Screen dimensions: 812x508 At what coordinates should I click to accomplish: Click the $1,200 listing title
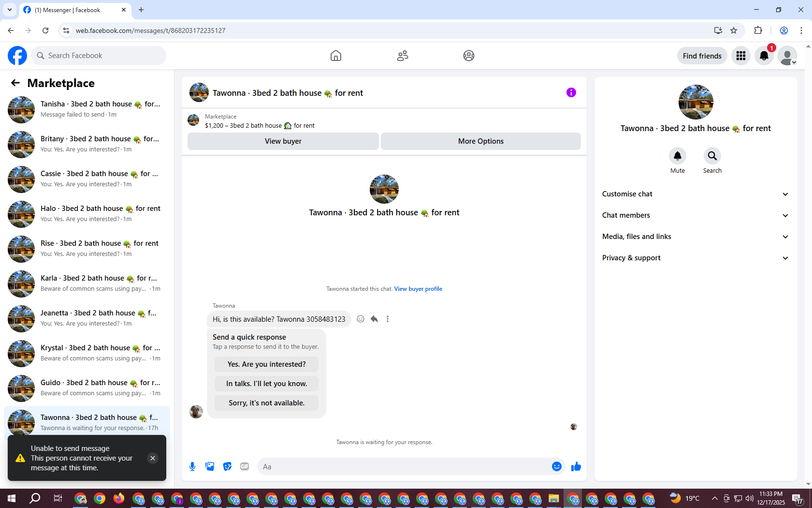(260, 125)
